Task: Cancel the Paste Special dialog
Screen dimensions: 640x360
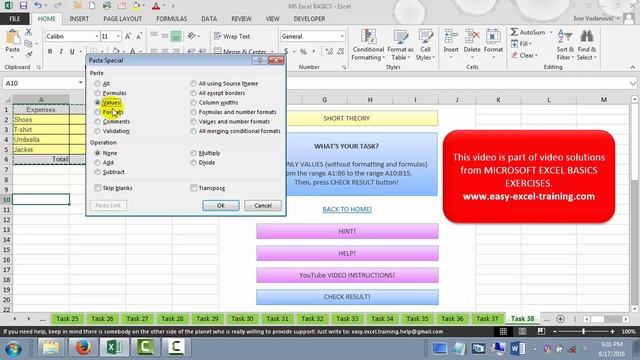Action: click(x=263, y=205)
